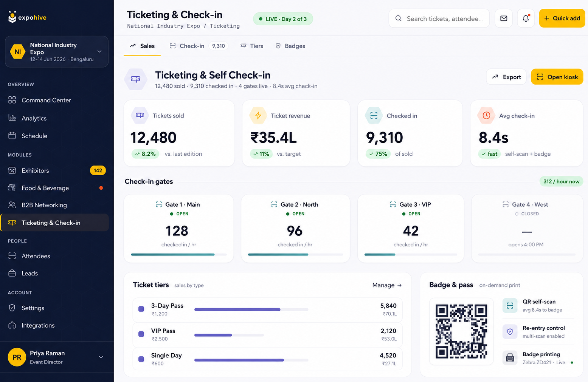This screenshot has height=382, width=588.
Task: Click the Ticket revenue lightning icon
Action: tap(258, 116)
